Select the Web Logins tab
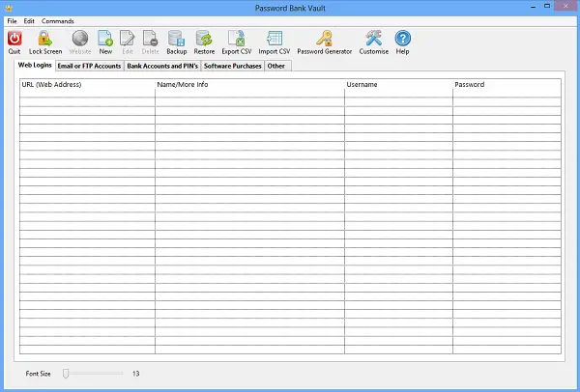Image resolution: width=580 pixels, height=392 pixels. point(35,65)
